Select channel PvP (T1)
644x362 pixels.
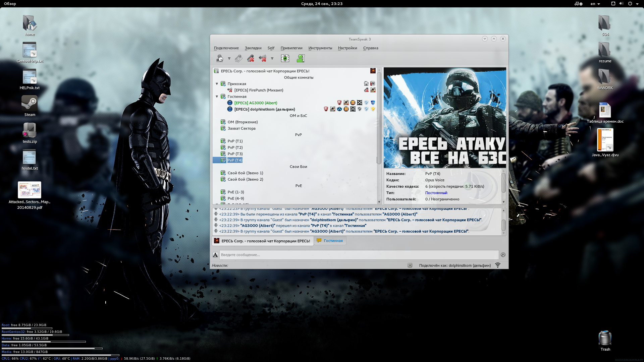235,141
